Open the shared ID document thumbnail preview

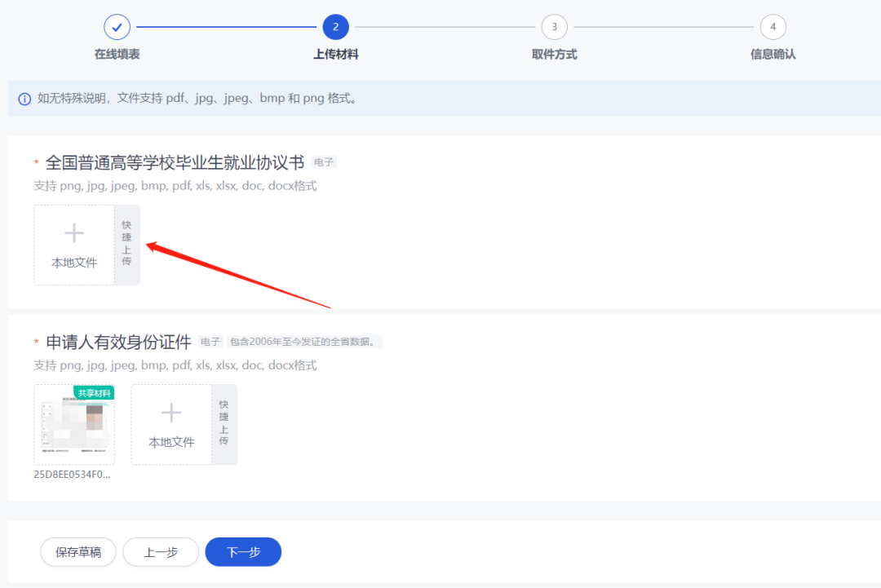coord(74,424)
